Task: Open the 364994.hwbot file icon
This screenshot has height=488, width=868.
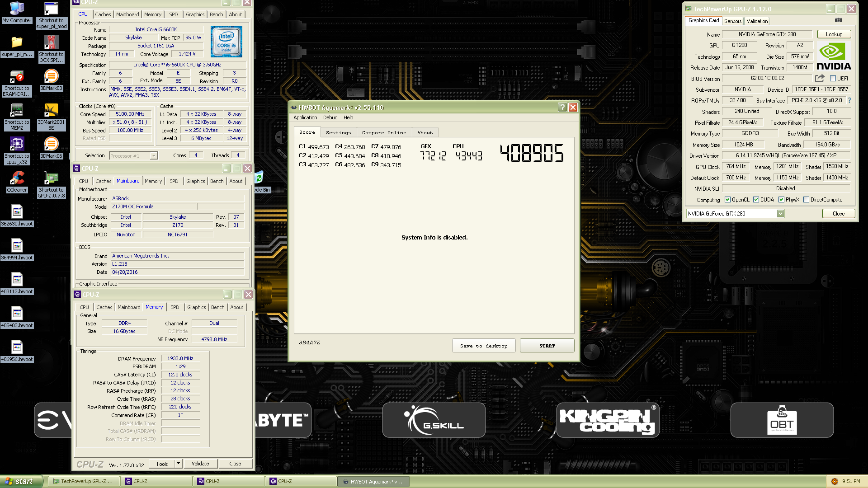Action: point(17,249)
